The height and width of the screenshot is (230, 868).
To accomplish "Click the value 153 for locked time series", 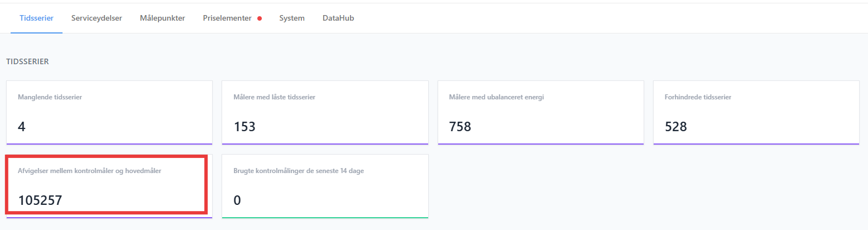I will click(244, 127).
